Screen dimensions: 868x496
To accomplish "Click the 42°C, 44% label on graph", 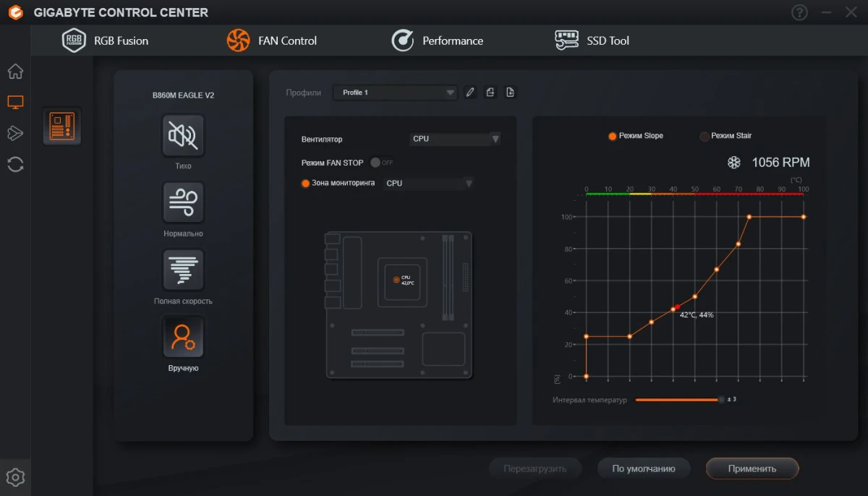I will 697,315.
